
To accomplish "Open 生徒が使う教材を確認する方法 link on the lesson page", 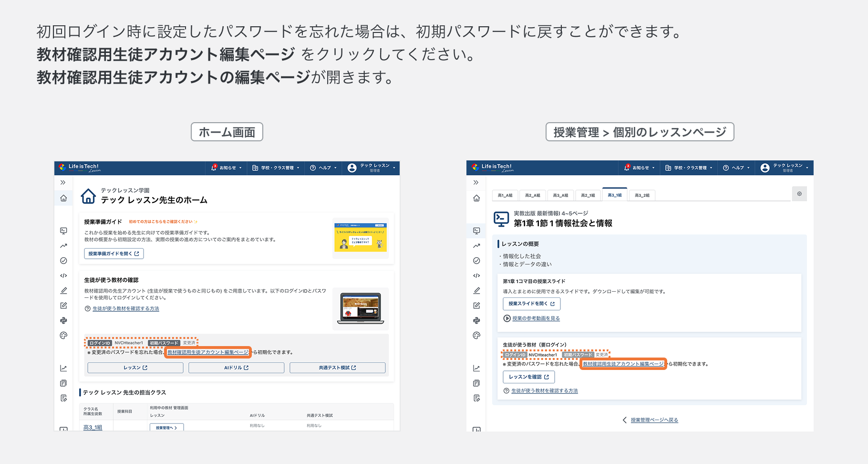I will [x=545, y=390].
